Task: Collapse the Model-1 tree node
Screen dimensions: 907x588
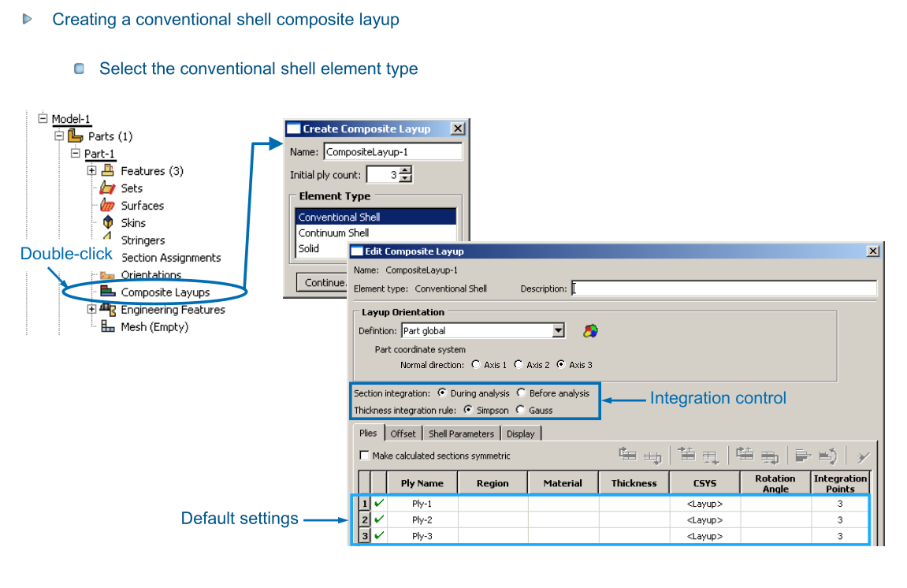Action: [x=43, y=119]
